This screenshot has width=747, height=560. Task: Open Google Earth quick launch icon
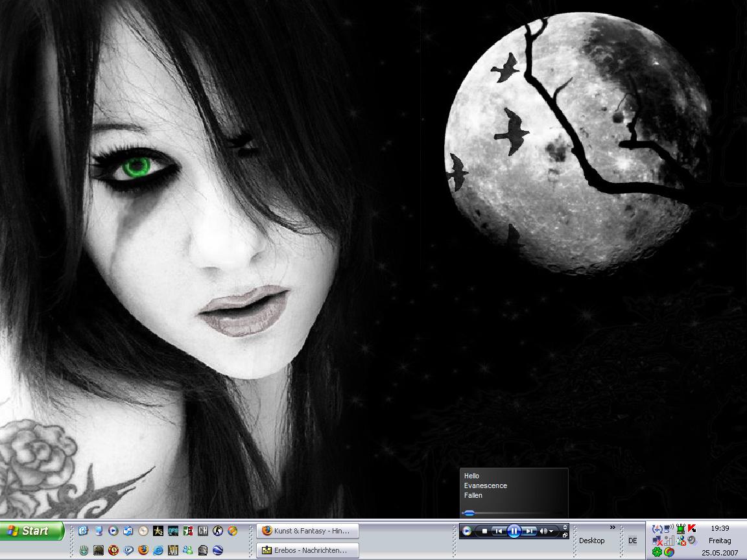point(218,550)
